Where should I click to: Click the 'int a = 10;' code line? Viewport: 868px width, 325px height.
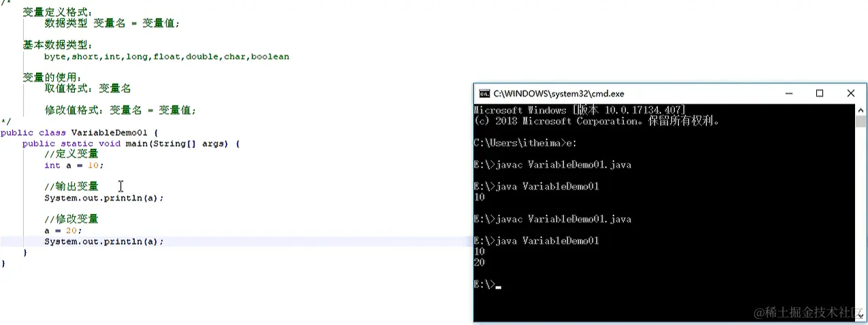74,165
